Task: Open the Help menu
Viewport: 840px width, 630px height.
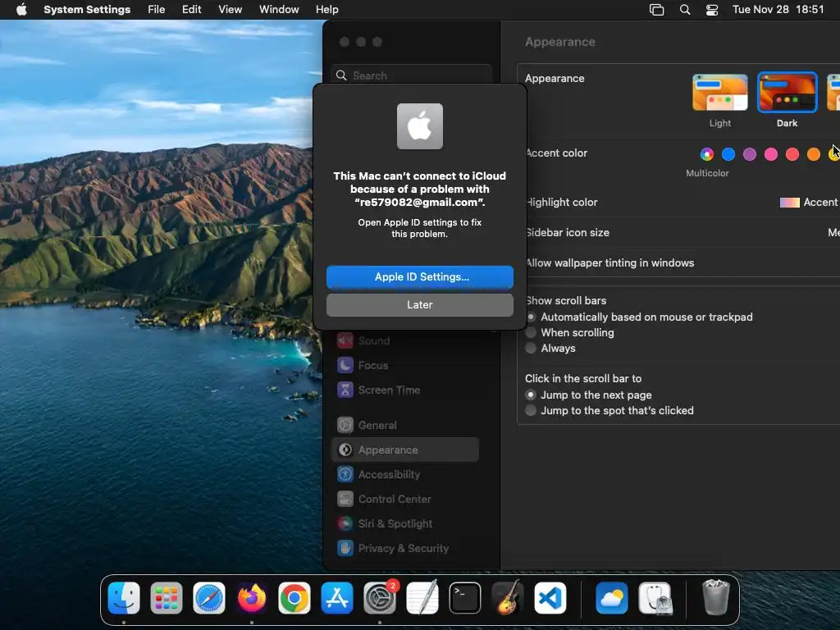Action: pos(326,10)
